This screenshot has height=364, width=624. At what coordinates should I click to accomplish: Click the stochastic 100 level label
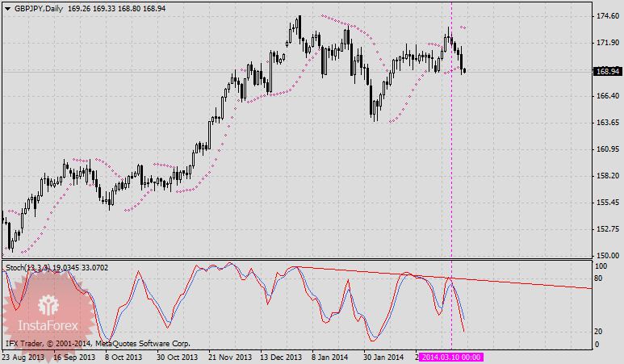[x=601, y=266]
